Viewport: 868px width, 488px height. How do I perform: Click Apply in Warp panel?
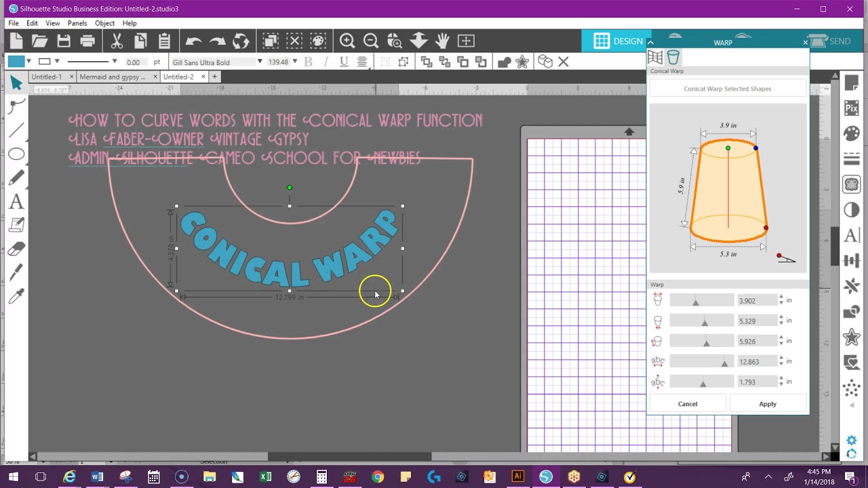pyautogui.click(x=768, y=404)
